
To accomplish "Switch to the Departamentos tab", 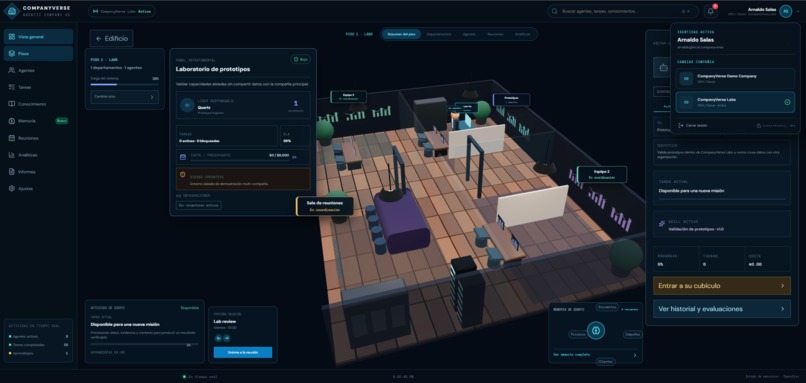I will coord(439,34).
